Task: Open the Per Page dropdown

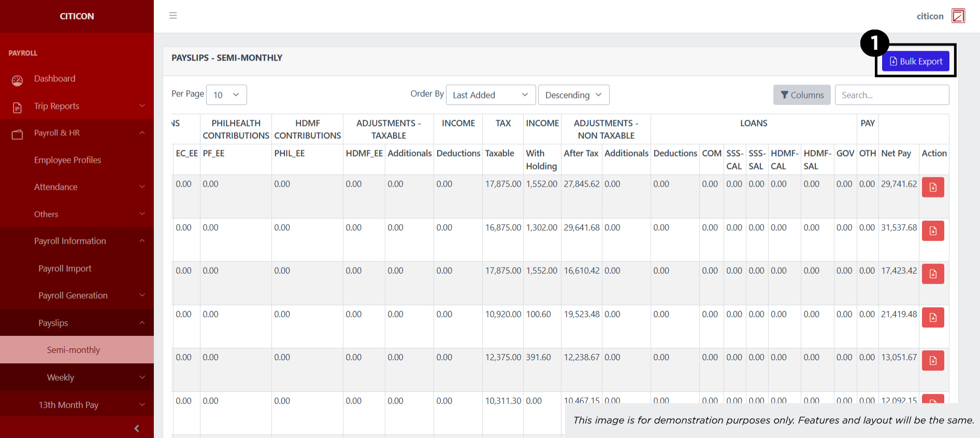Action: coord(226,95)
